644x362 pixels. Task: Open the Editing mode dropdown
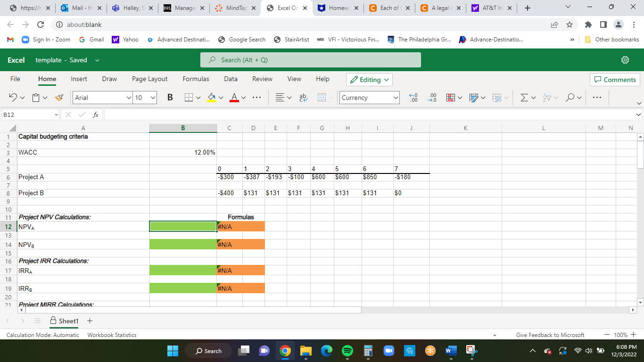click(369, 79)
